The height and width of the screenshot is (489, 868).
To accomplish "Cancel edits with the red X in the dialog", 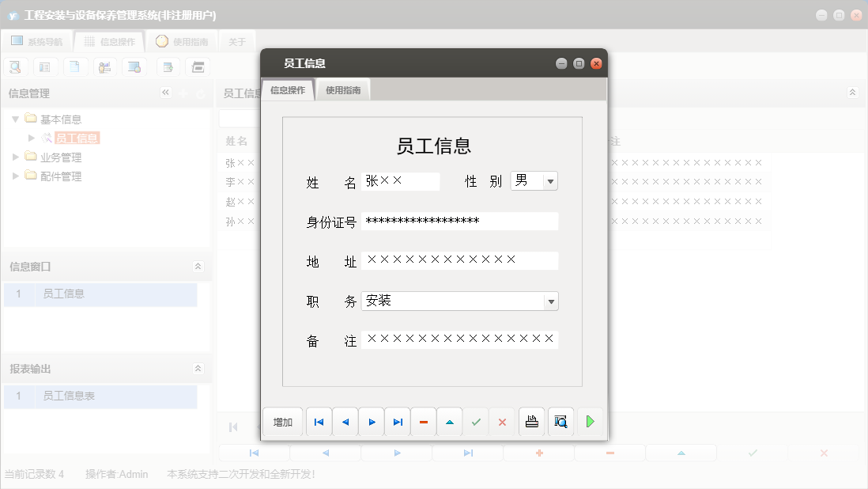I will (502, 422).
